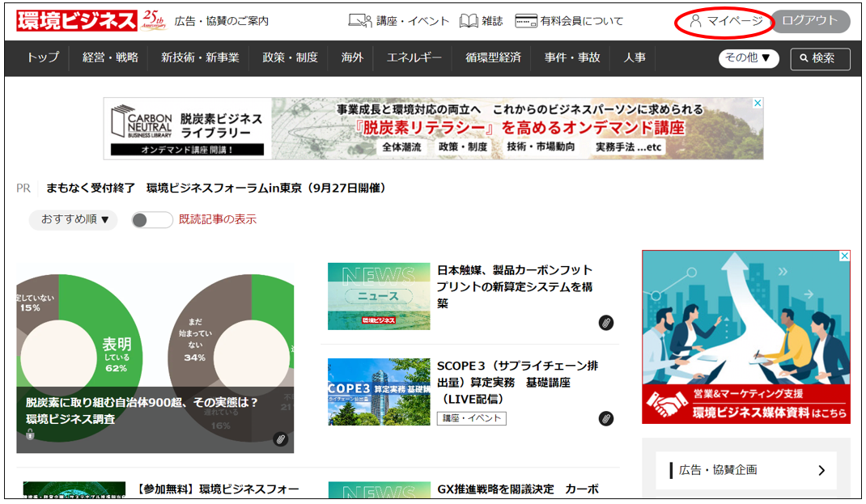Close the 営業&マーケティング支援 side ad
Viewport: 866px width, 504px height.
pos(844,256)
